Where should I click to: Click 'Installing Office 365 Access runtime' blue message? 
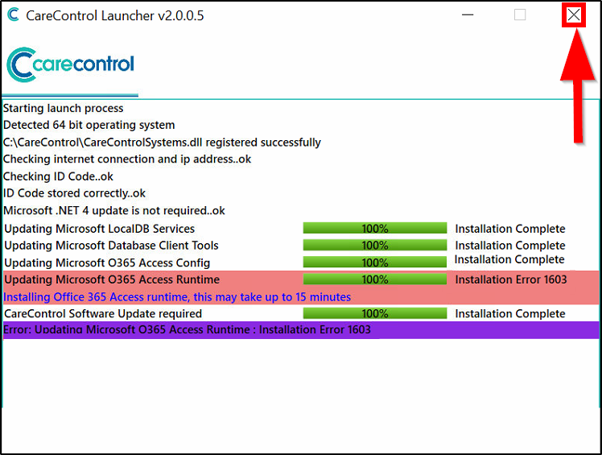click(177, 297)
